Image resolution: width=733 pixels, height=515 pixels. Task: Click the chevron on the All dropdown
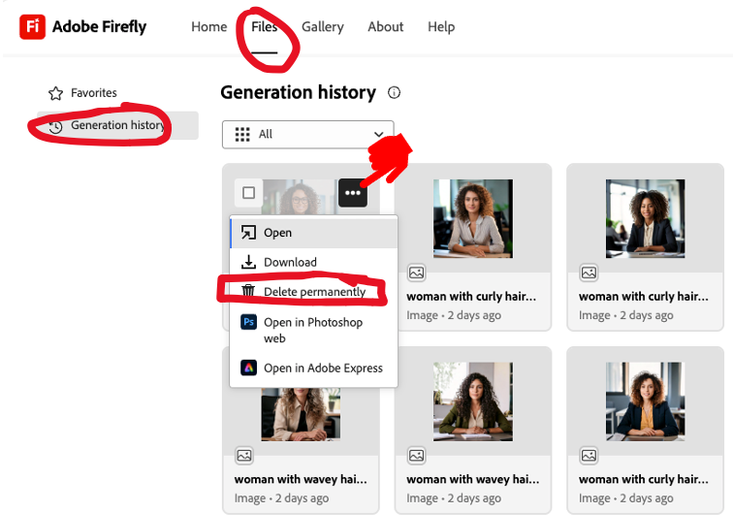point(379,134)
